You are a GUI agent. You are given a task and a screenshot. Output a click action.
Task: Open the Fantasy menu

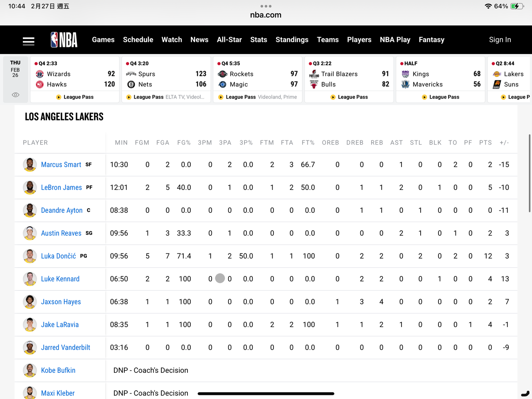pyautogui.click(x=431, y=40)
